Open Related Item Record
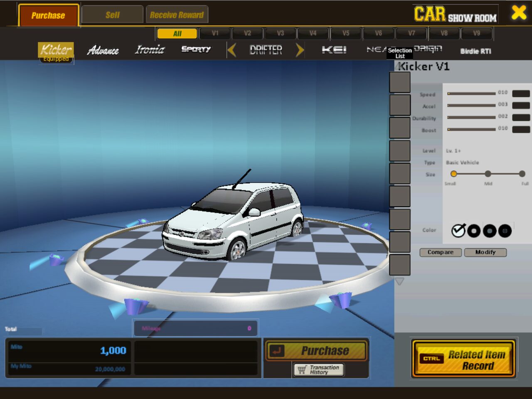The height and width of the screenshot is (399, 532). click(464, 359)
